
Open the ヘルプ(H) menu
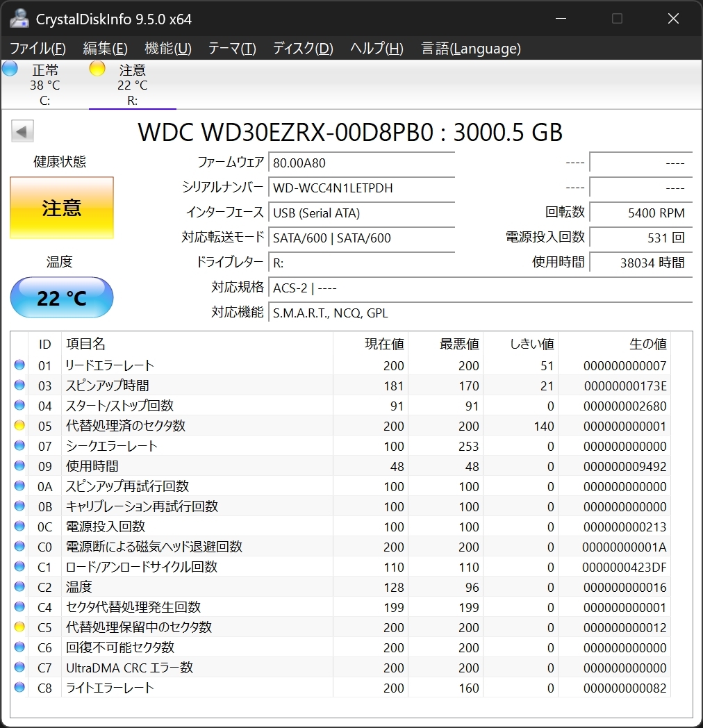click(x=377, y=49)
